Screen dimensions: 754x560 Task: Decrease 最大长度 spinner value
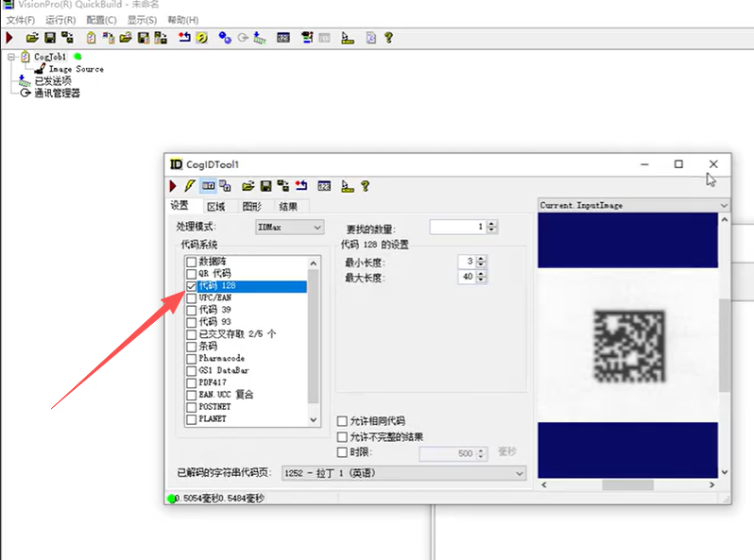point(481,280)
